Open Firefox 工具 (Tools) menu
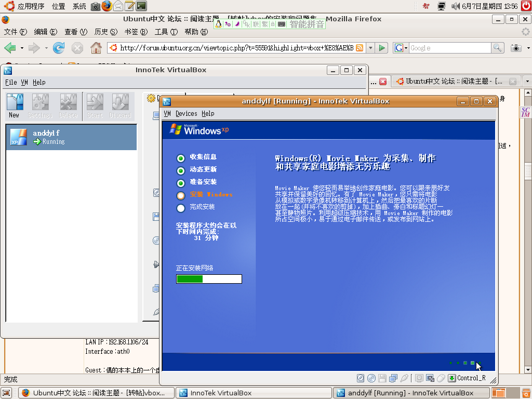Screen dimensions: 532x399 (x=166, y=32)
